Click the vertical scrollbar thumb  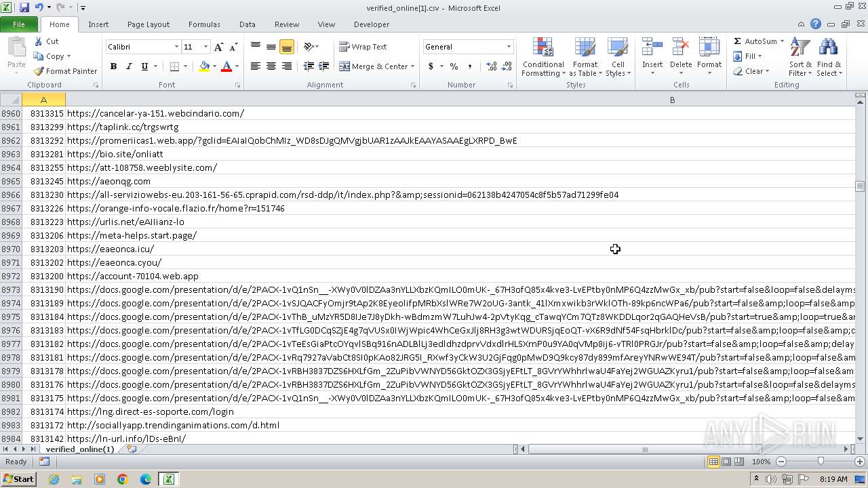(861, 186)
